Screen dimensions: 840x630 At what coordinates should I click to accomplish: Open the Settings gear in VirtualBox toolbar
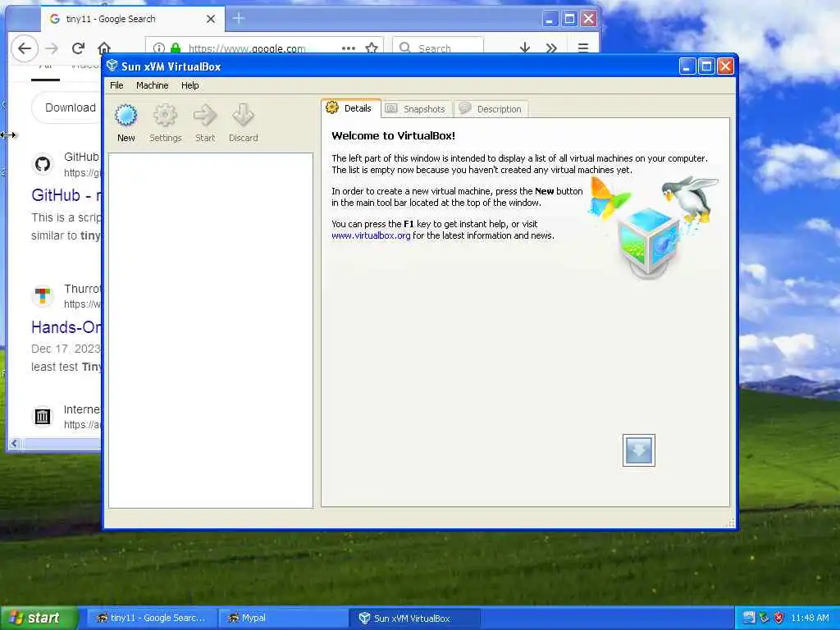point(165,115)
